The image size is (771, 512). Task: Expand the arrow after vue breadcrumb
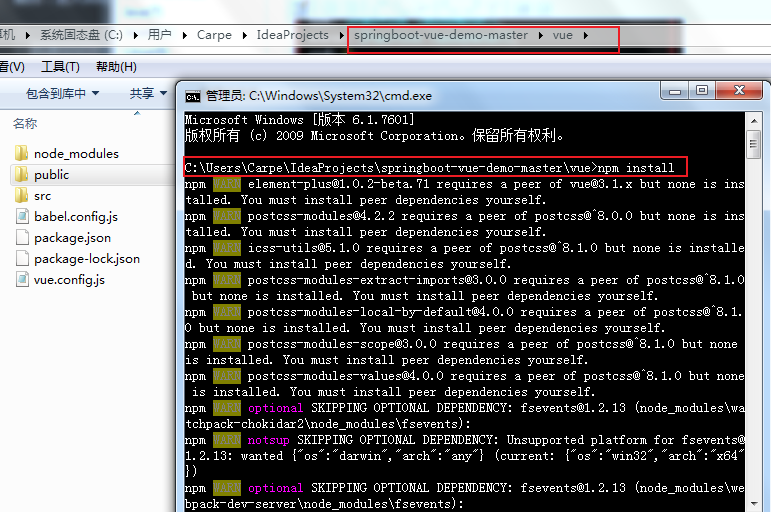[586, 35]
